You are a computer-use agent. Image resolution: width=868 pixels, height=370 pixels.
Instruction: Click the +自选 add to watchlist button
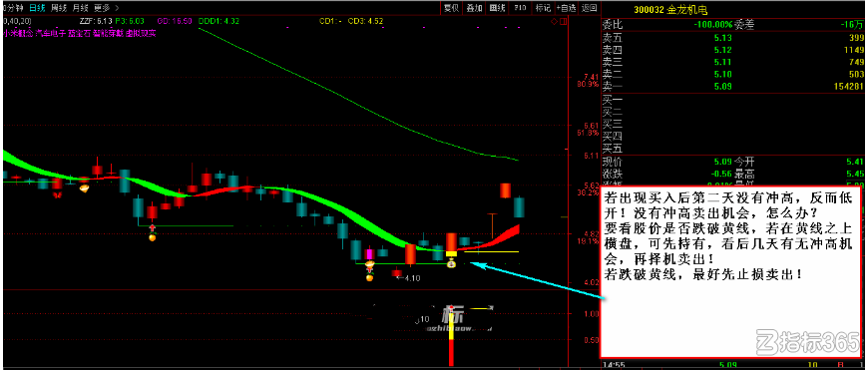(x=566, y=8)
